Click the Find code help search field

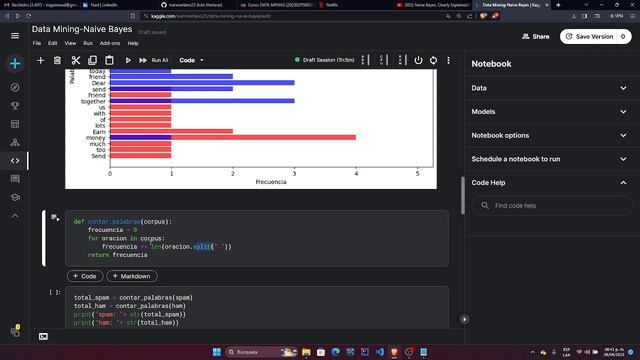552,205
